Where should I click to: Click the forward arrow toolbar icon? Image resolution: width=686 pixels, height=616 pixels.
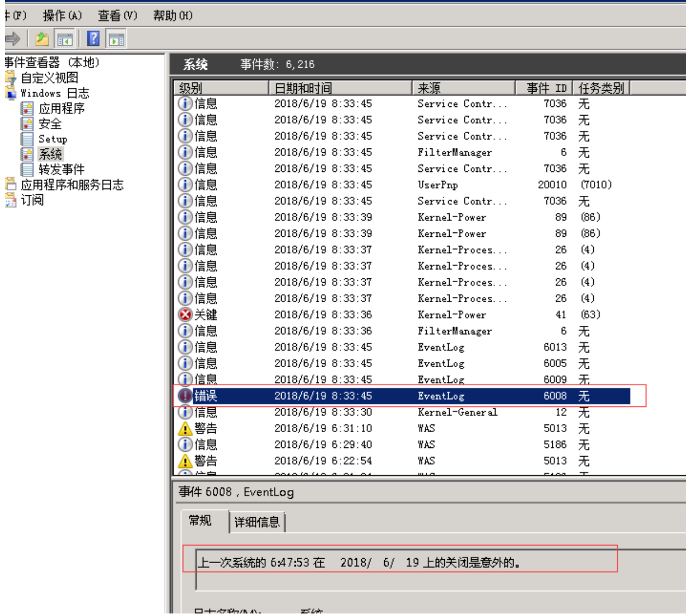[x=12, y=39]
